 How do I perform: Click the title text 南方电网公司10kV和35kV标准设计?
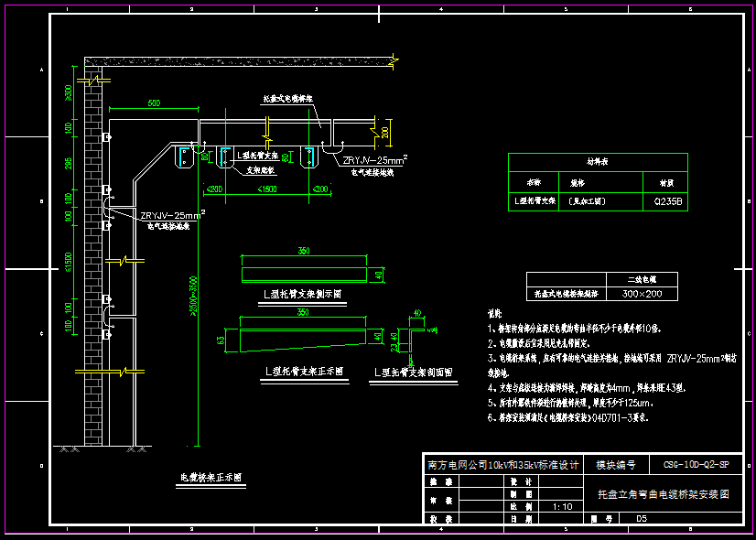click(x=502, y=465)
